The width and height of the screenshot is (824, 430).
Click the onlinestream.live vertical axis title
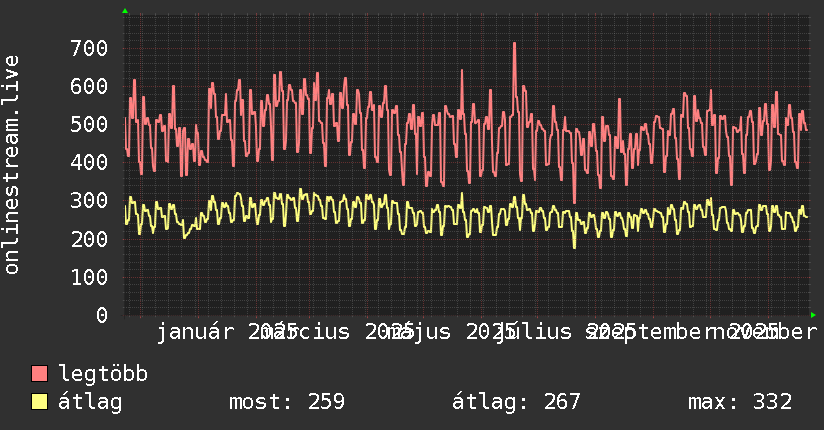(11, 165)
